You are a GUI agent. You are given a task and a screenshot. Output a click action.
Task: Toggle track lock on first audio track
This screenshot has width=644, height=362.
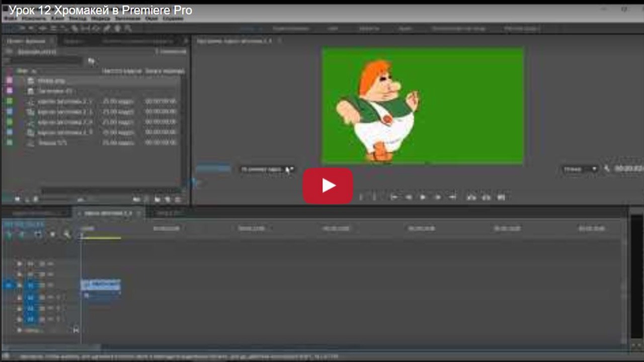(x=20, y=297)
